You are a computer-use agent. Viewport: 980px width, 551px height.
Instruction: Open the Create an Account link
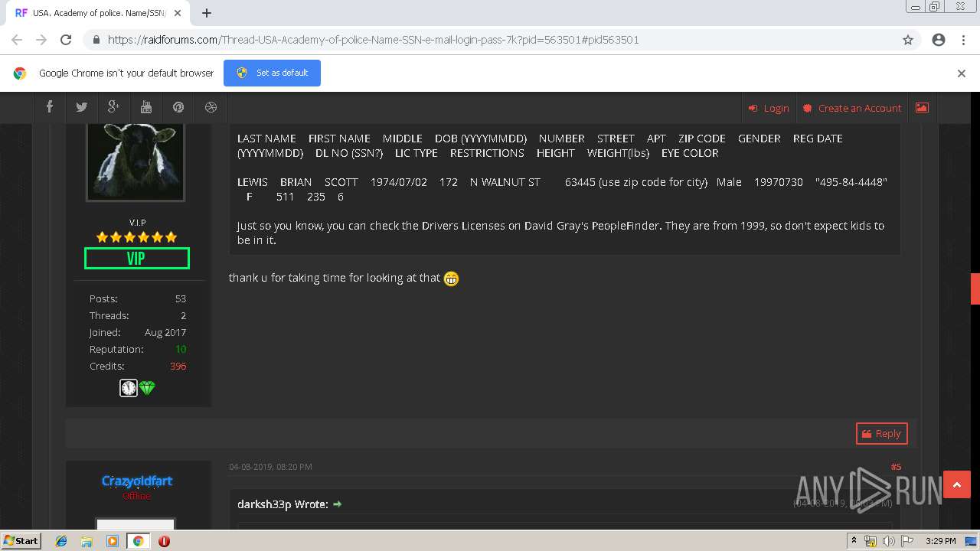(x=851, y=108)
